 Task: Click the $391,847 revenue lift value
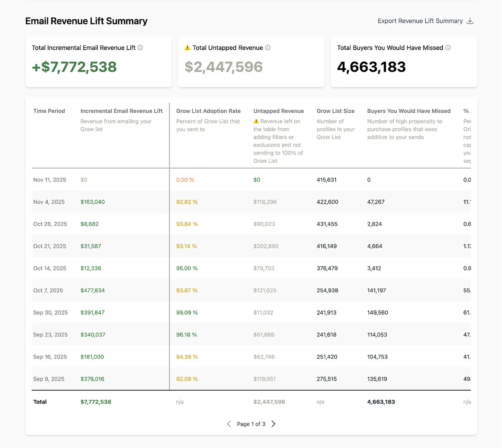click(93, 313)
